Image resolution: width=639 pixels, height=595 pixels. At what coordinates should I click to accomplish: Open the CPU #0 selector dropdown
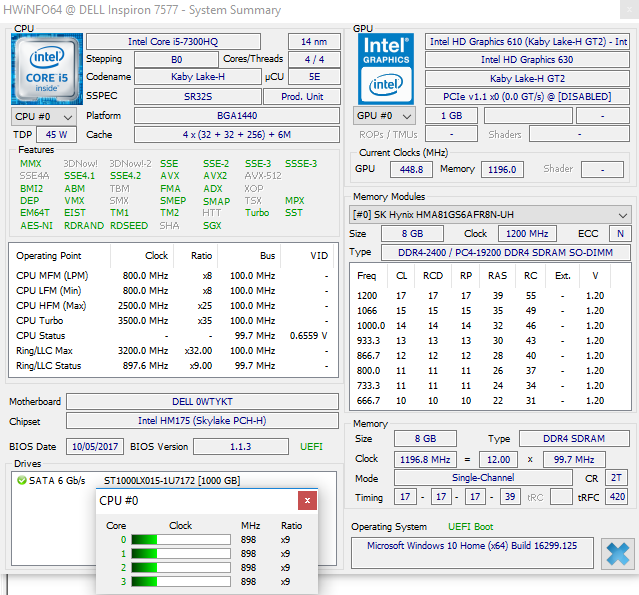44,117
